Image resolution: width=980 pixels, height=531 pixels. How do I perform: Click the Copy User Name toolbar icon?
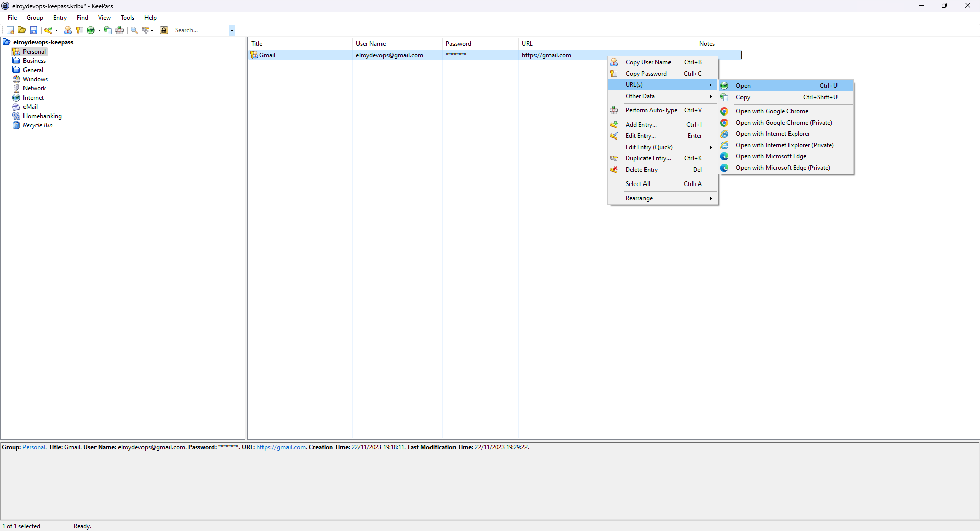(x=68, y=30)
